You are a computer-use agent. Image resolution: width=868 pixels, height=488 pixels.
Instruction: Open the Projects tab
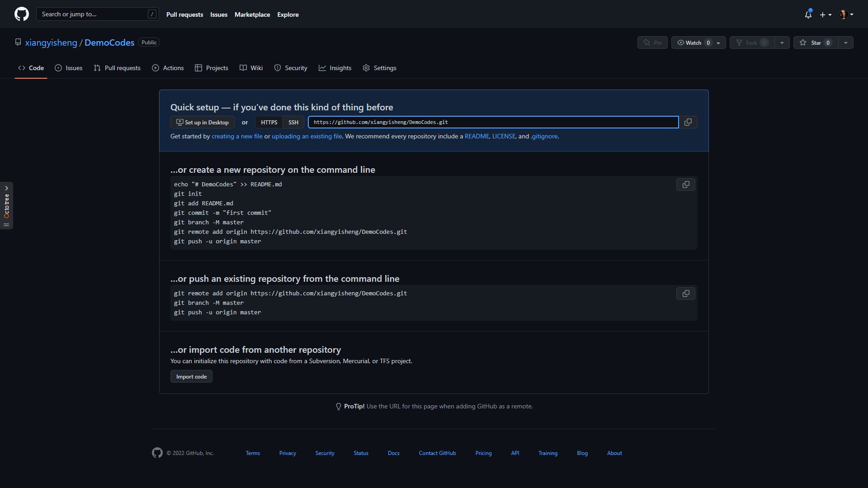[212, 68]
